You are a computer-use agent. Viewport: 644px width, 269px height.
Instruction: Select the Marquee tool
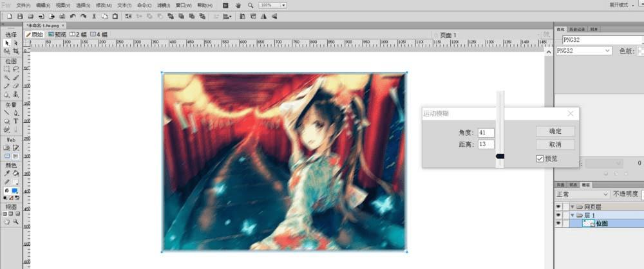[6, 69]
